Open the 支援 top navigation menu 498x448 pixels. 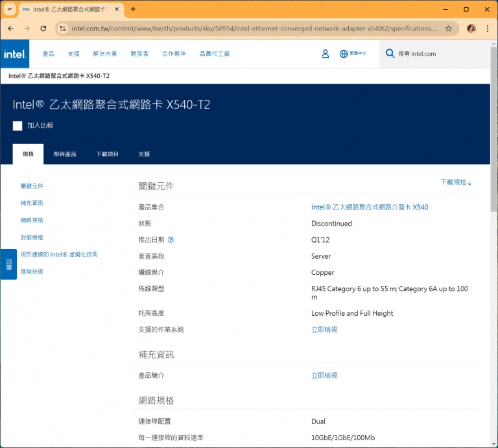(x=73, y=54)
